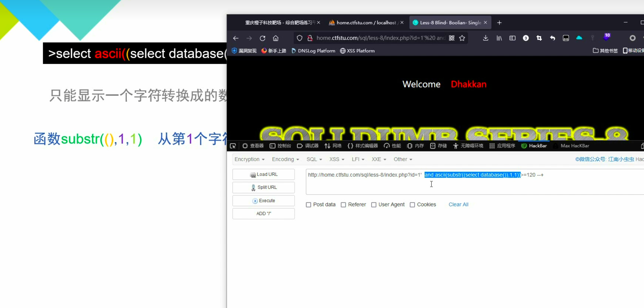Bookmark page with star icon
Screen dimensions: 644x308
[462, 38]
